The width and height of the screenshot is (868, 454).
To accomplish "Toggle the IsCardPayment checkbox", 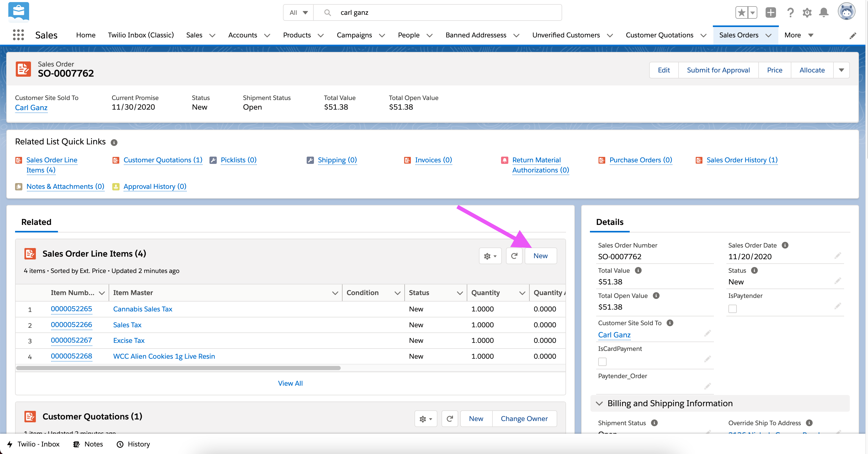I will pyautogui.click(x=602, y=362).
